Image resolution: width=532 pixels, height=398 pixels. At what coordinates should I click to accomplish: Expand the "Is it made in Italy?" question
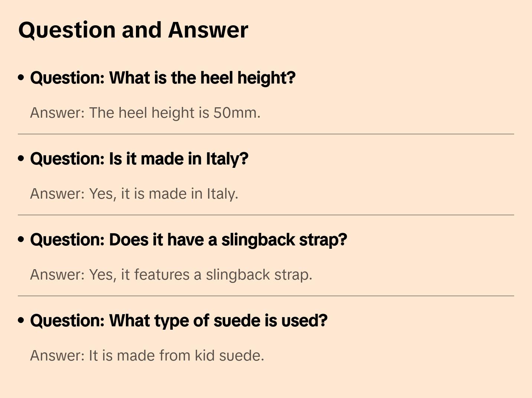tap(139, 159)
